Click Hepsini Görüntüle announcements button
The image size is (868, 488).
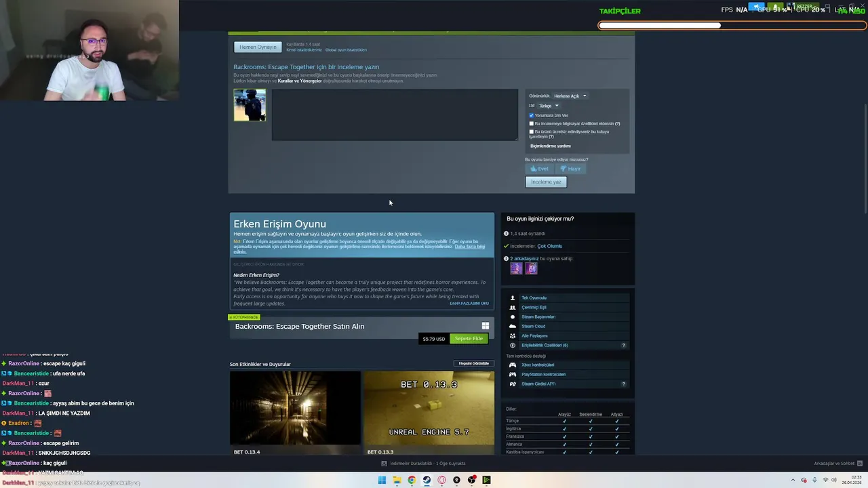click(x=473, y=363)
